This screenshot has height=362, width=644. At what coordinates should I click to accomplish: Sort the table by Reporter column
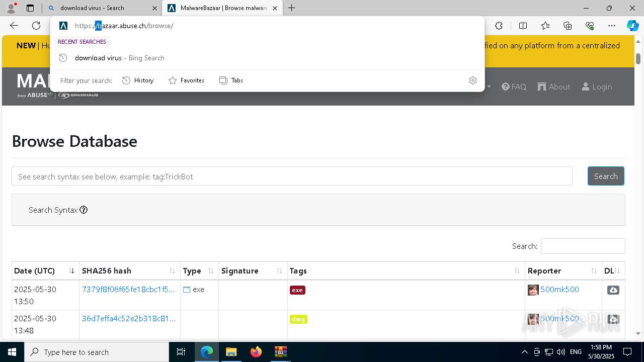pos(563,270)
